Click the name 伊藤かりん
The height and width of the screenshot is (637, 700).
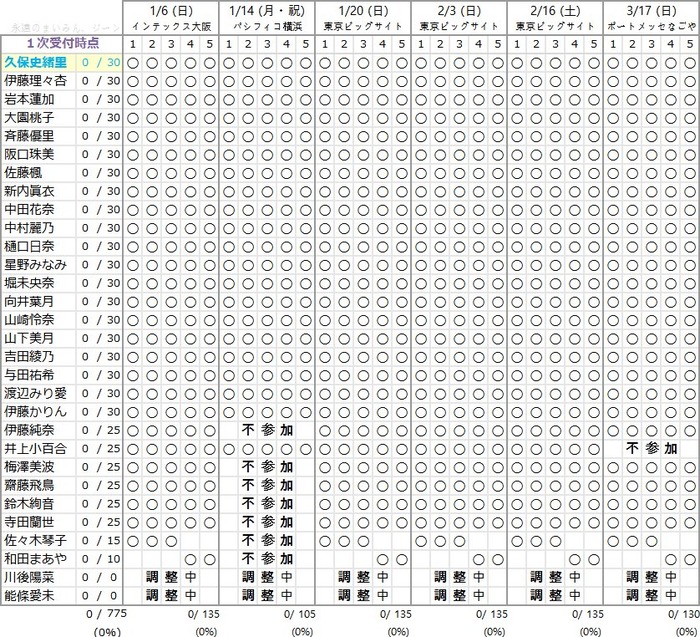(x=36, y=412)
